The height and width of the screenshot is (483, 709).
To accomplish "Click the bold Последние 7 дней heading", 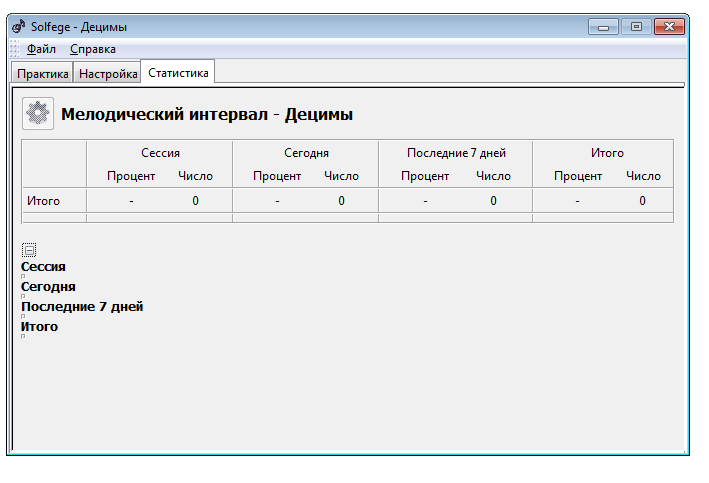I will coord(82,307).
